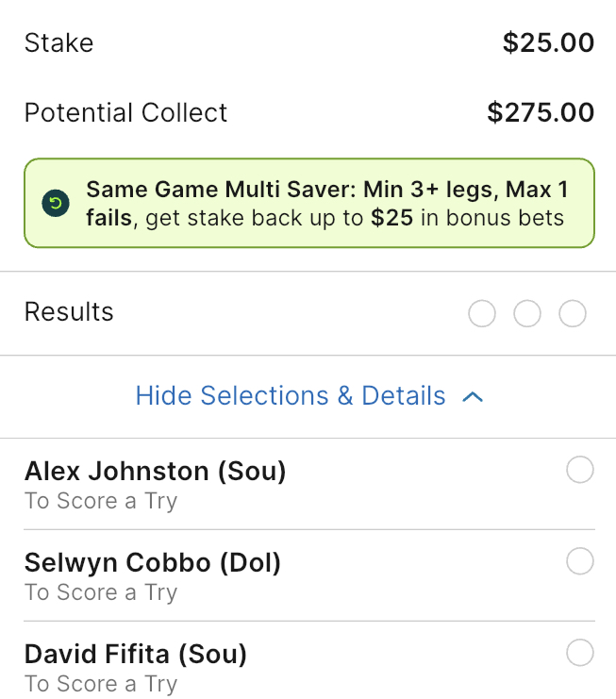
Task: Click the Hide Selections & Details link
Action: [291, 395]
